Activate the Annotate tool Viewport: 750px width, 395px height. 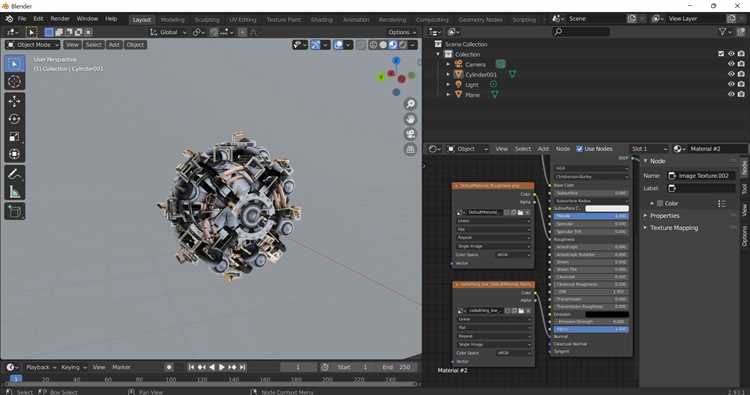(14, 174)
